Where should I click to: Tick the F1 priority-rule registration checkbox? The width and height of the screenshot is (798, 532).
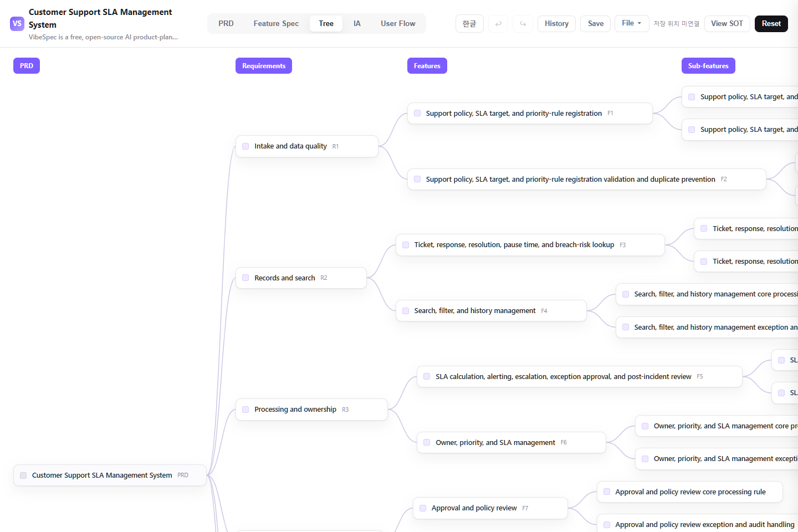(417, 113)
